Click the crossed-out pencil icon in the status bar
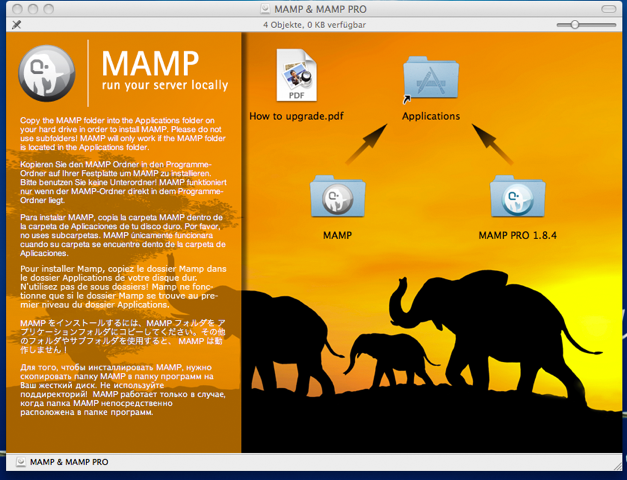This screenshot has height=480, width=627. tap(16, 25)
